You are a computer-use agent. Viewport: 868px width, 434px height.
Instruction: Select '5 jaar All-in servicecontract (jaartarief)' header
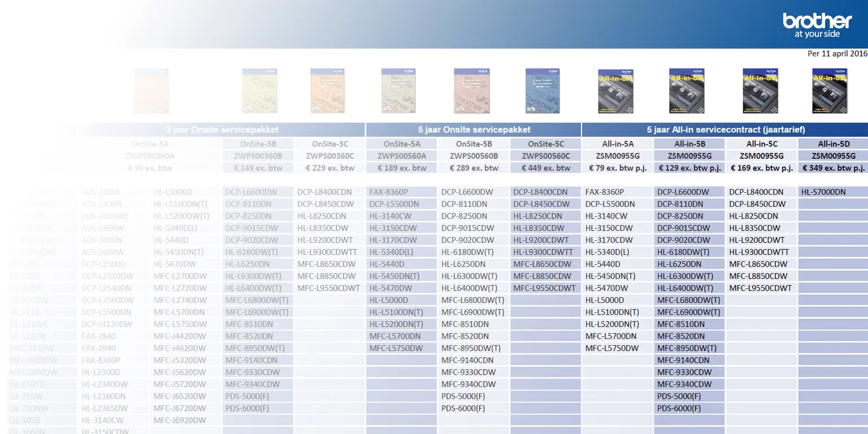[x=726, y=129]
